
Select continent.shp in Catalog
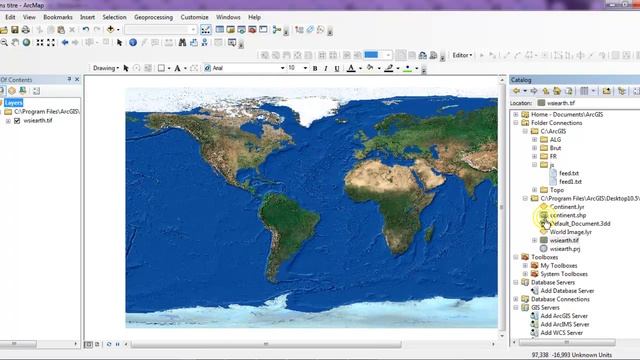pos(568,215)
